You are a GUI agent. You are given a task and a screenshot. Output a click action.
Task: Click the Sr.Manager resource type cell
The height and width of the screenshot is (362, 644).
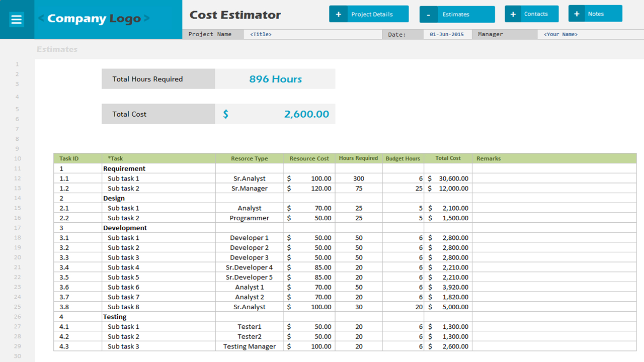(250, 189)
